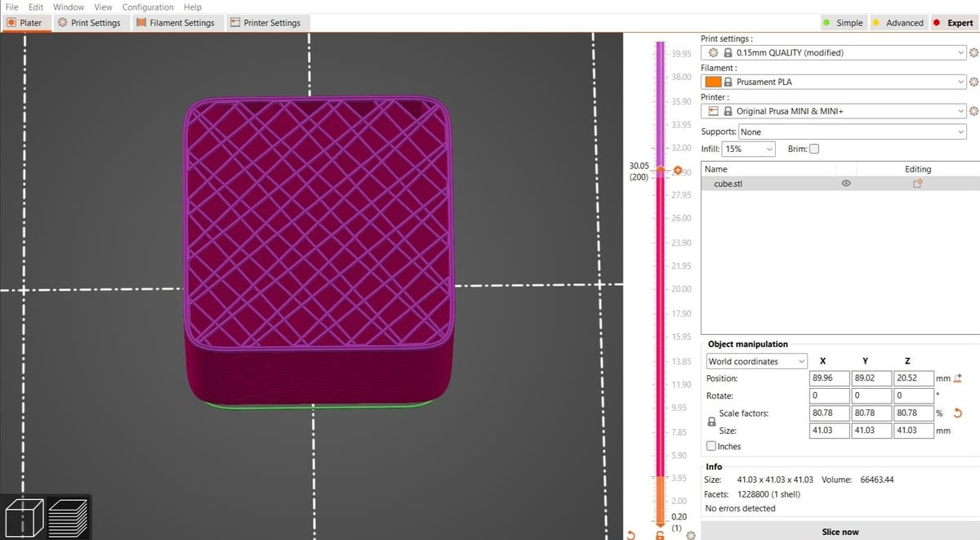Click the editing icon for cube.stl
The width and height of the screenshot is (980, 540).
(918, 184)
